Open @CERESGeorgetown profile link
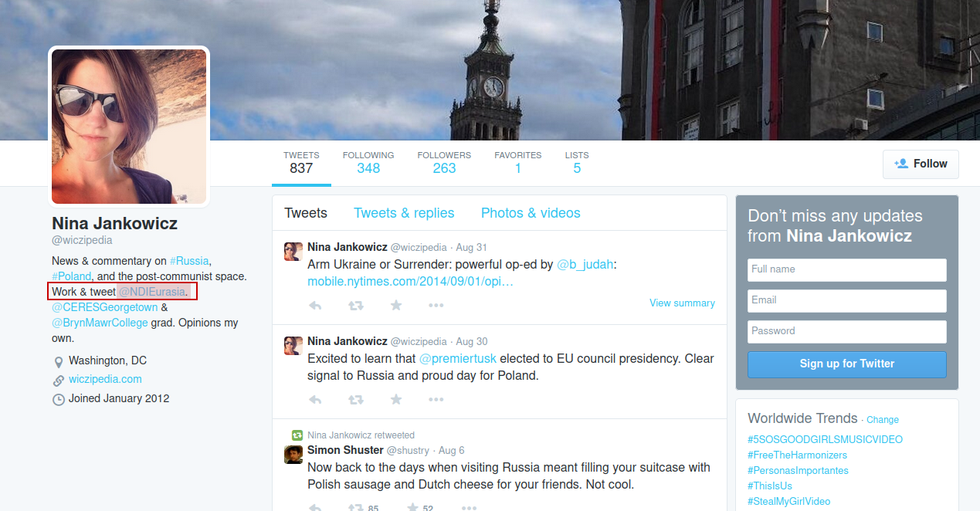This screenshot has width=980, height=511. (105, 307)
